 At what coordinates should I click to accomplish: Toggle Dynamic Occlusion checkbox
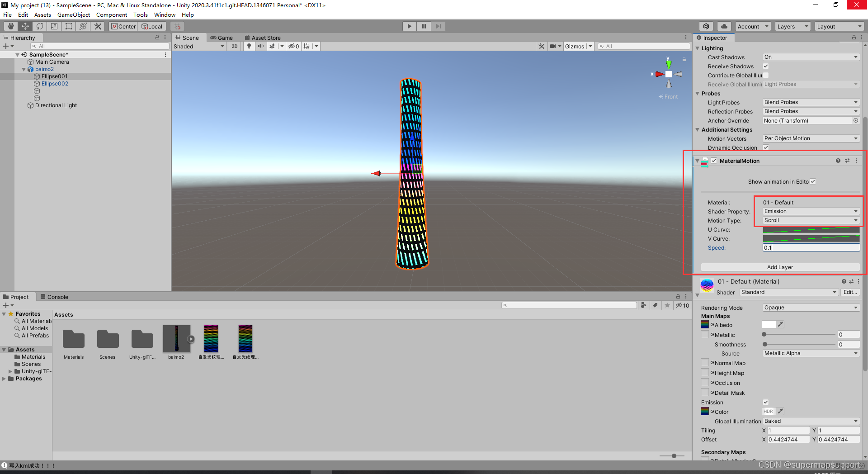click(x=766, y=147)
